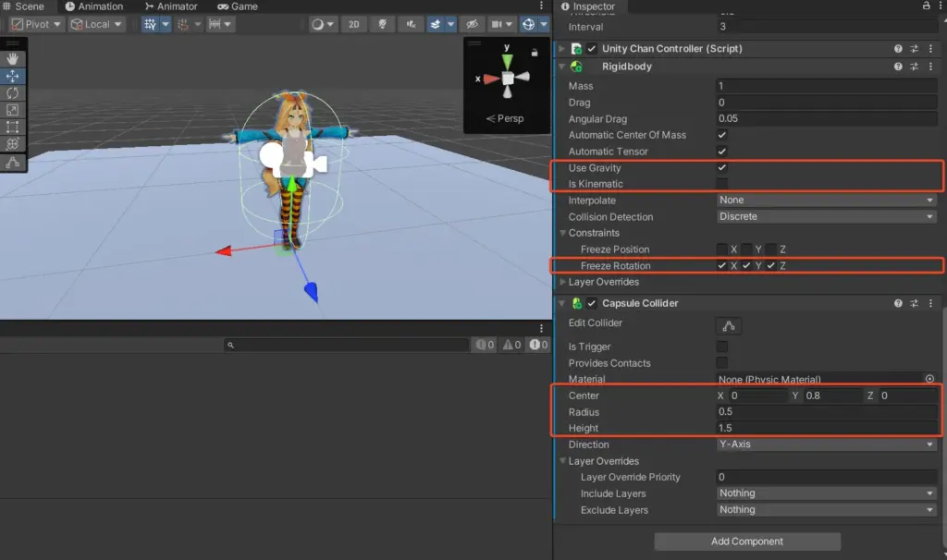Disable the Unity Chan Controller script checkbox
Viewport: 947px width, 560px height.
coord(592,48)
